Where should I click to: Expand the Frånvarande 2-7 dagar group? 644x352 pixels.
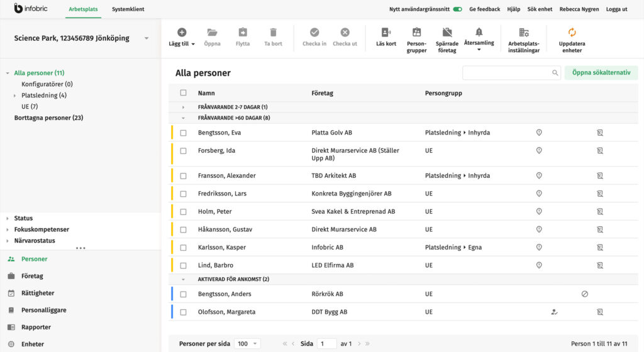coord(183,107)
